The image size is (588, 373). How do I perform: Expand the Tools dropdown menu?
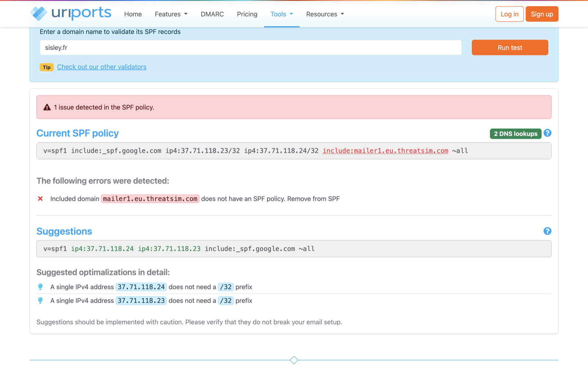(x=282, y=14)
